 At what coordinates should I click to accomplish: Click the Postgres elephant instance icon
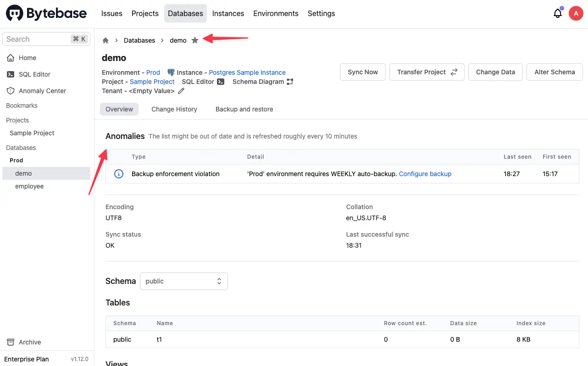coord(171,72)
